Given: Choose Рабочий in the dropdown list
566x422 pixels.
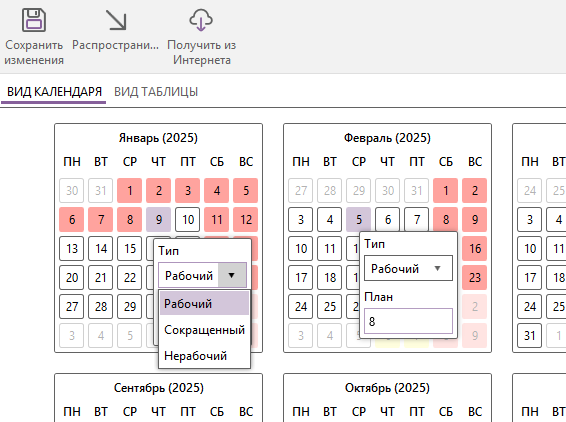Looking at the screenshot, I should pyautogui.click(x=204, y=304).
